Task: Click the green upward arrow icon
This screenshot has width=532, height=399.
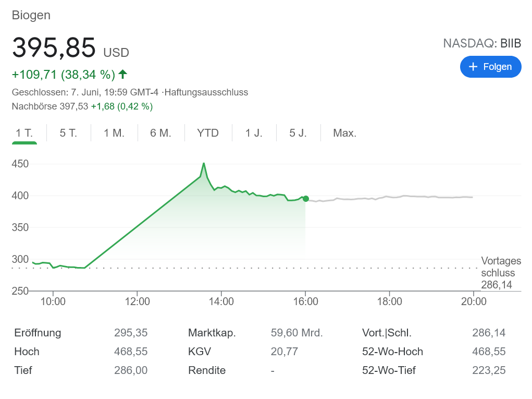Action: 123,75
